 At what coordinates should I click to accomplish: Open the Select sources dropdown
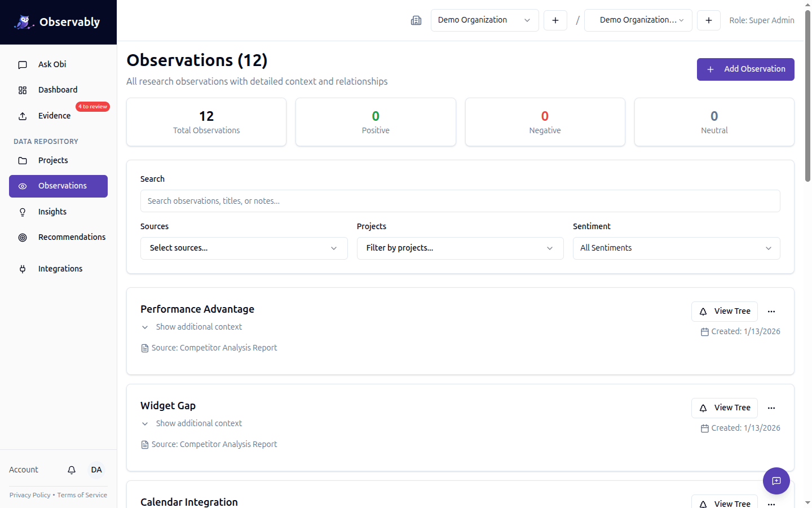point(244,248)
